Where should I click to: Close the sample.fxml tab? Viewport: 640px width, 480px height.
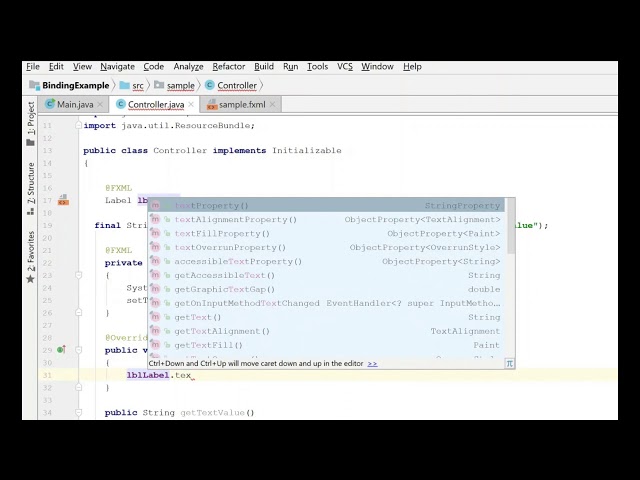click(x=272, y=104)
